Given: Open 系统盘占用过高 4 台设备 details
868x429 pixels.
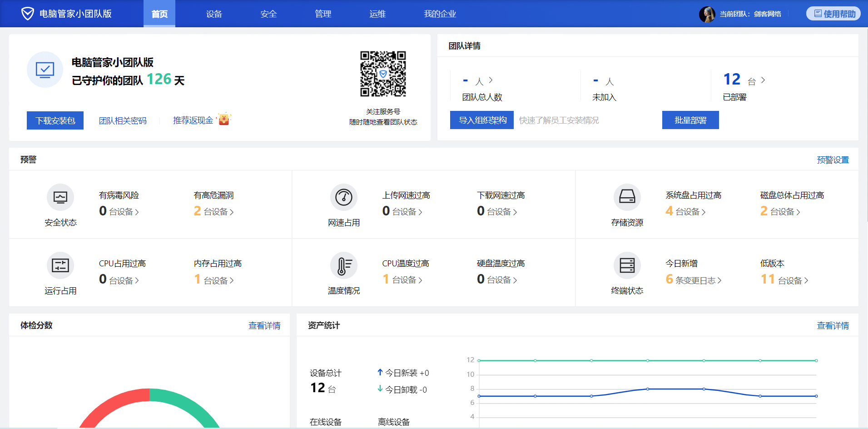Looking at the screenshot, I should (x=686, y=211).
